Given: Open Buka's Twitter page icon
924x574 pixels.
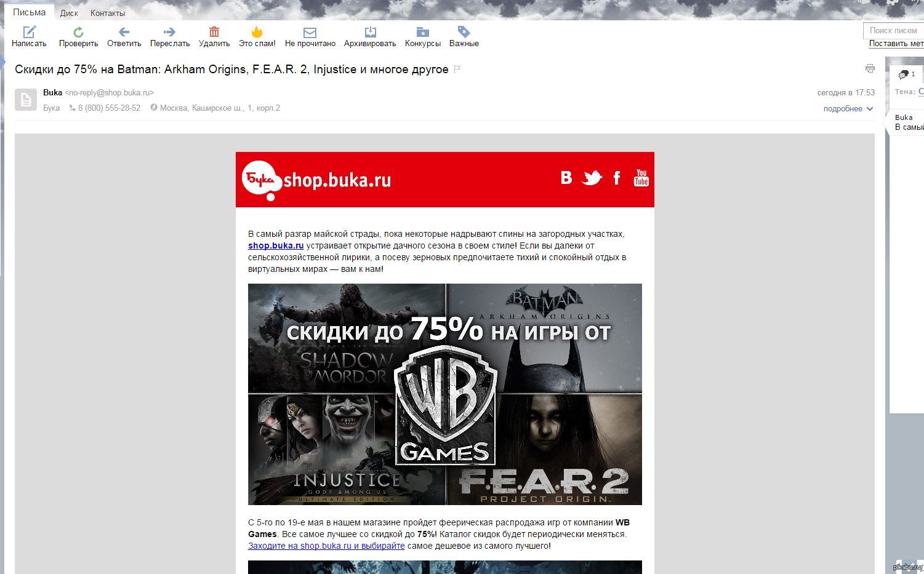Looking at the screenshot, I should (x=592, y=178).
